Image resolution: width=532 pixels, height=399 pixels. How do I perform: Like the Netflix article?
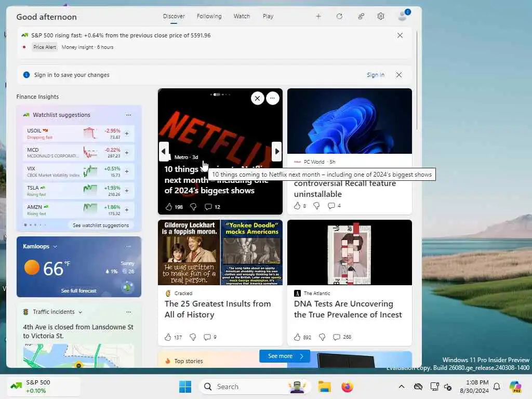(169, 207)
